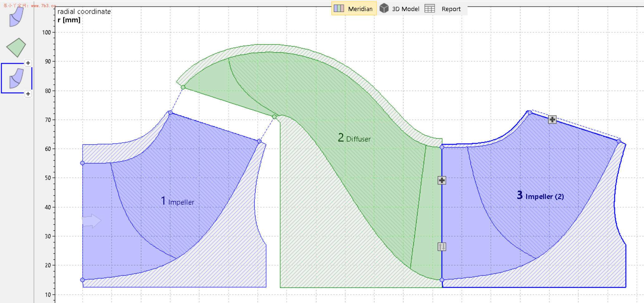Click first impeller's inlet shroud control point

coord(82,163)
